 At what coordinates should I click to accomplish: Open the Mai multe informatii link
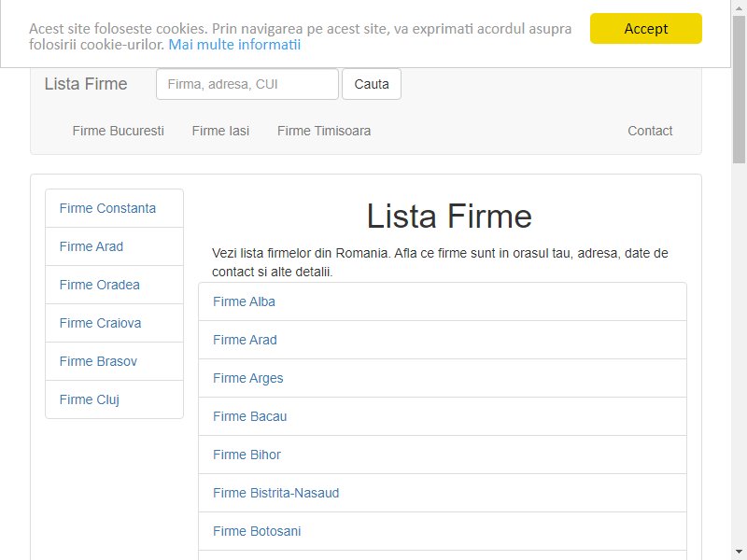pyautogui.click(x=234, y=45)
